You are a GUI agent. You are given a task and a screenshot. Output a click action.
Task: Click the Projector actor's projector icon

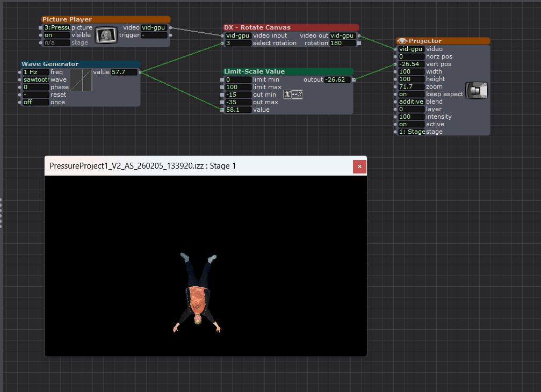[x=477, y=91]
